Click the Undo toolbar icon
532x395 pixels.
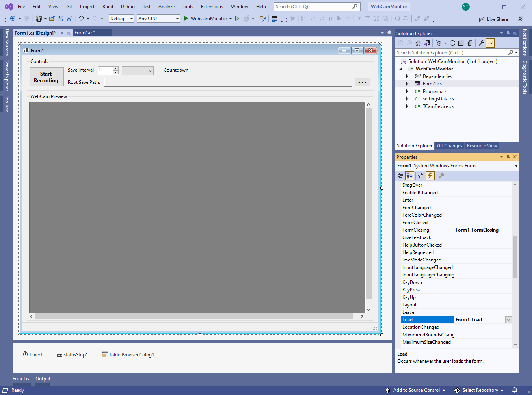coord(81,19)
